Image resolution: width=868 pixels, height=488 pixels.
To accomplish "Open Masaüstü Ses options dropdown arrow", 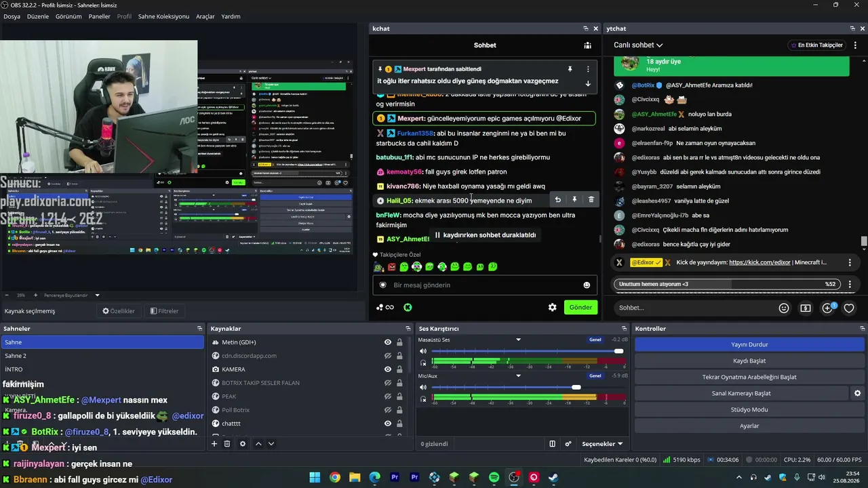I will (518, 340).
